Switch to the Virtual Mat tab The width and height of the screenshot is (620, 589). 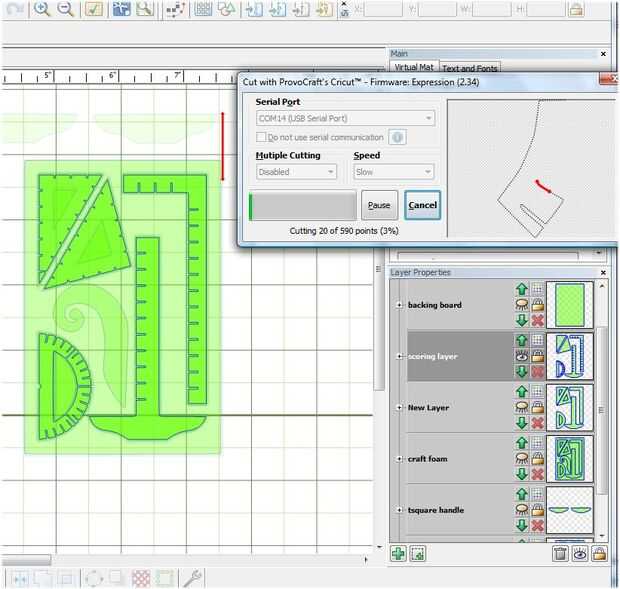pos(414,67)
